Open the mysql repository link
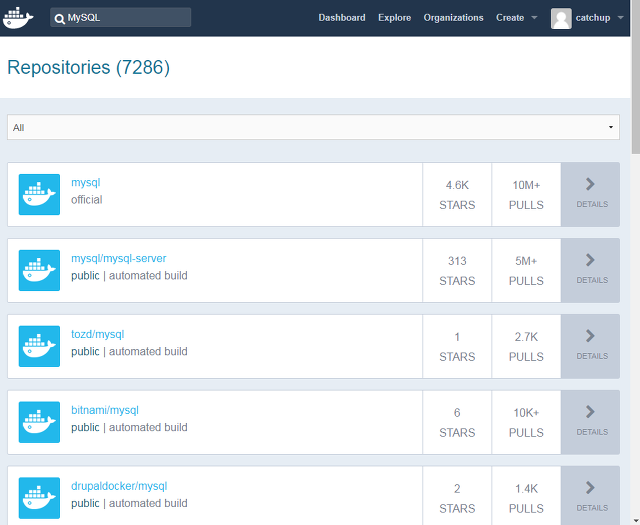The height and width of the screenshot is (525, 640). (86, 182)
